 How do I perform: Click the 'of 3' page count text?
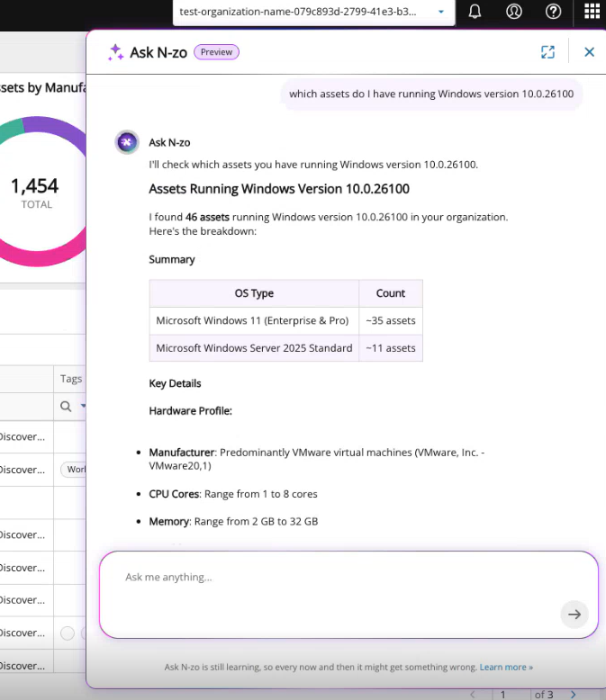point(544,695)
